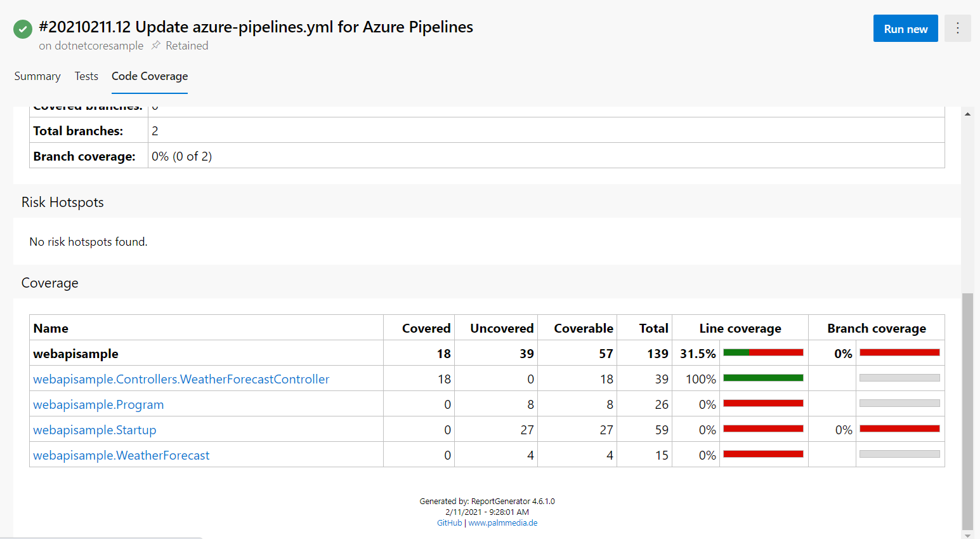Click the '2/11/2021 - 9:28:01 AM' timestamp

[487, 512]
